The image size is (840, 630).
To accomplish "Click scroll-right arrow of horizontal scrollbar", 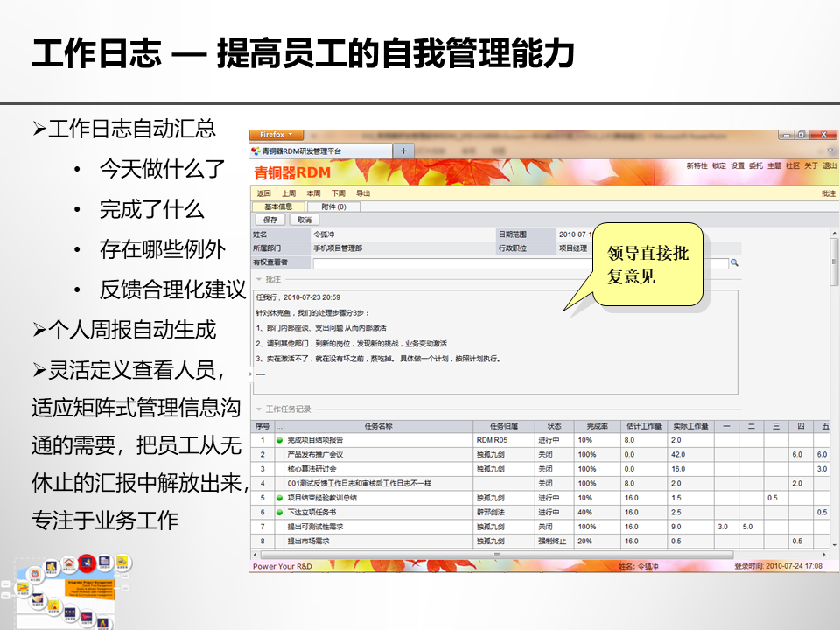I will point(824,555).
